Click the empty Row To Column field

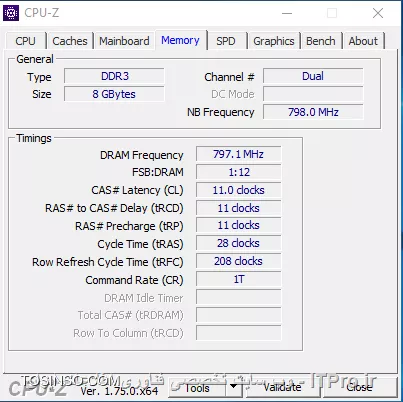coord(239,333)
